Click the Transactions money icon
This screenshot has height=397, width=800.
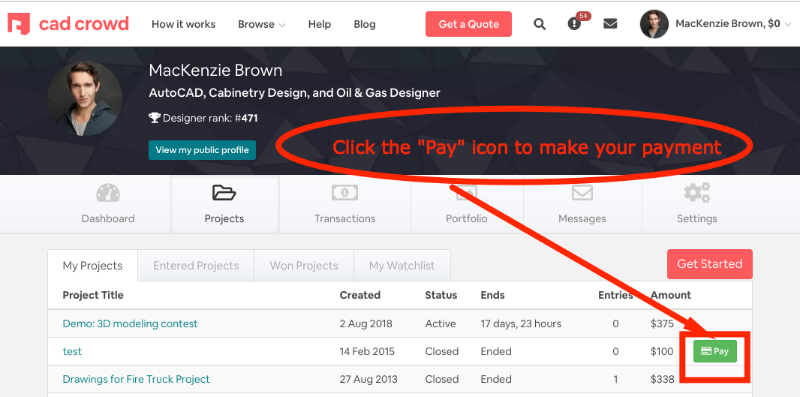point(345,192)
